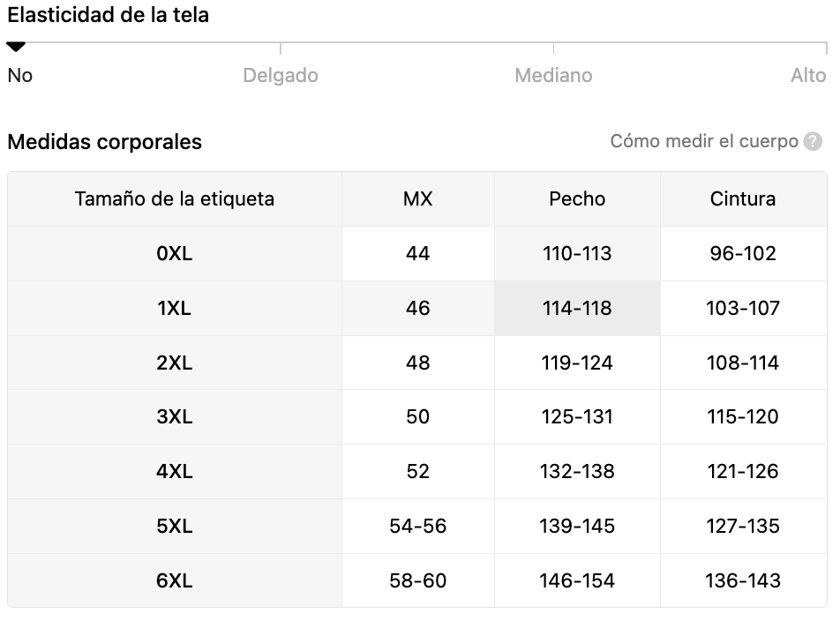Screen dimensions: 840x621
Task: Select the 6XL size row label
Action: (175, 580)
